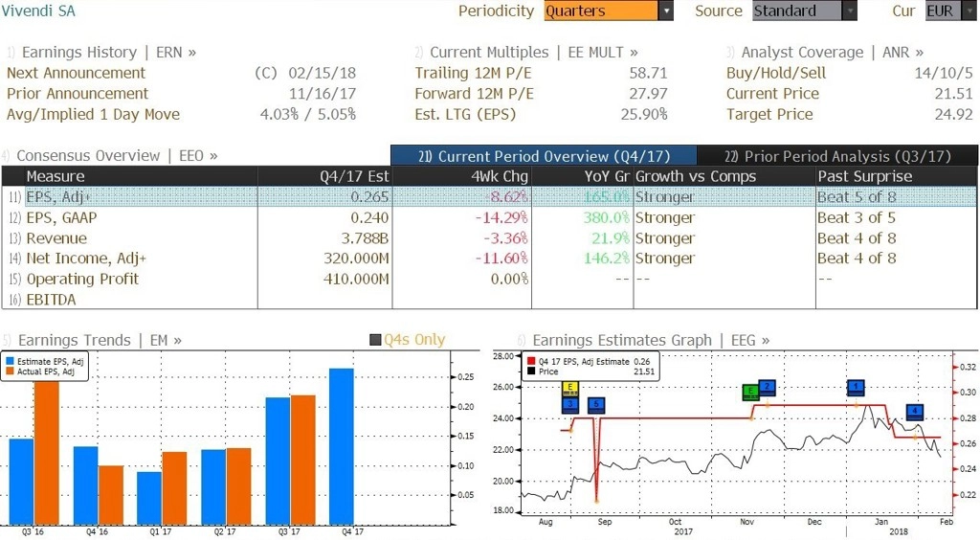This screenshot has height=540, width=980.
Task: Click the Vivendi SA company title
Action: coord(38,11)
